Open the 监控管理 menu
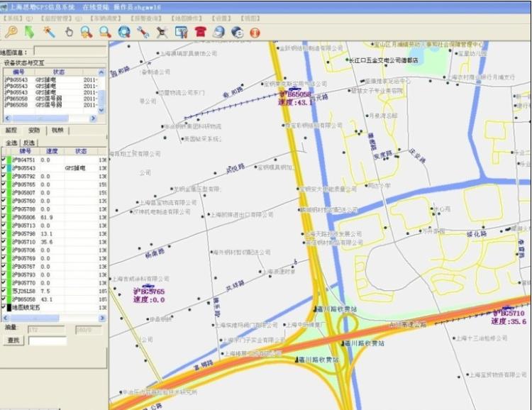Viewport: 532px width, 410px height. [x=61, y=18]
